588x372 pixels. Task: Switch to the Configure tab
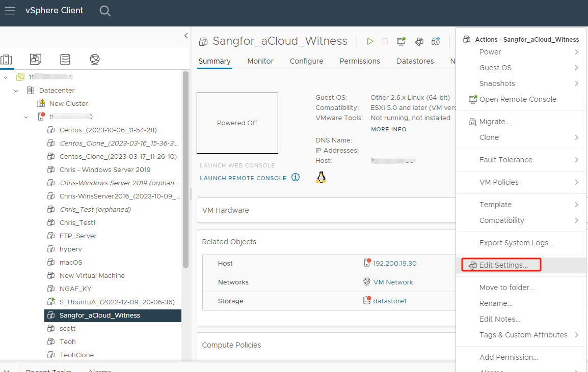point(306,61)
